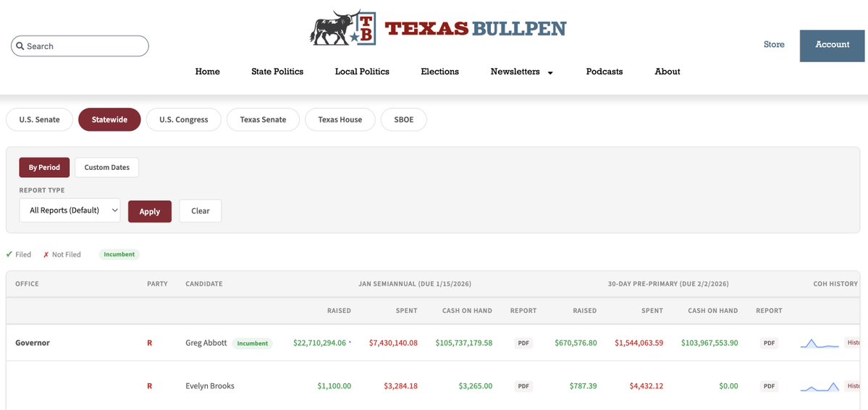Click the $103,967,553.90 cash on hand

[709, 343]
